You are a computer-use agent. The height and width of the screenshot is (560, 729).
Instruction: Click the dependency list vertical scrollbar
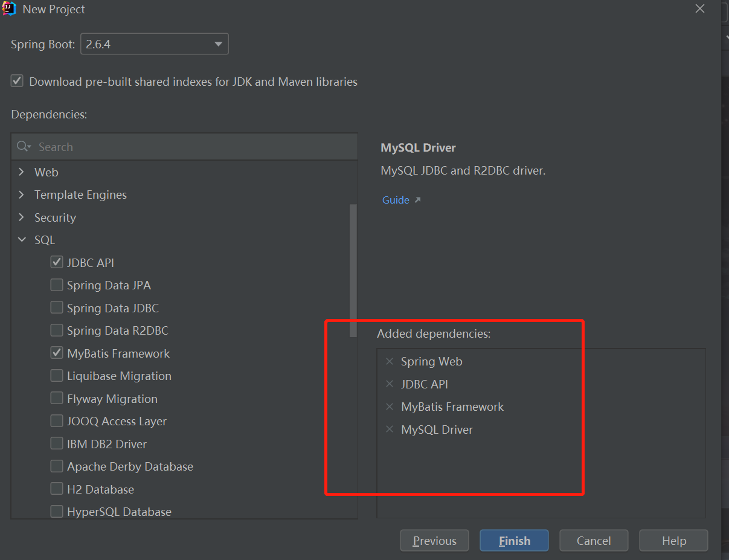[353, 271]
